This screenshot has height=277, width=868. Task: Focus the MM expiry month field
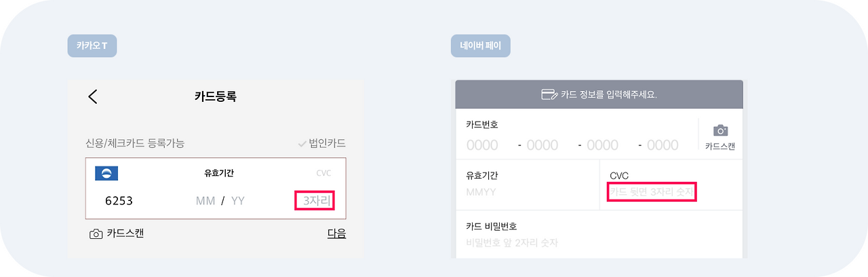[x=205, y=201]
